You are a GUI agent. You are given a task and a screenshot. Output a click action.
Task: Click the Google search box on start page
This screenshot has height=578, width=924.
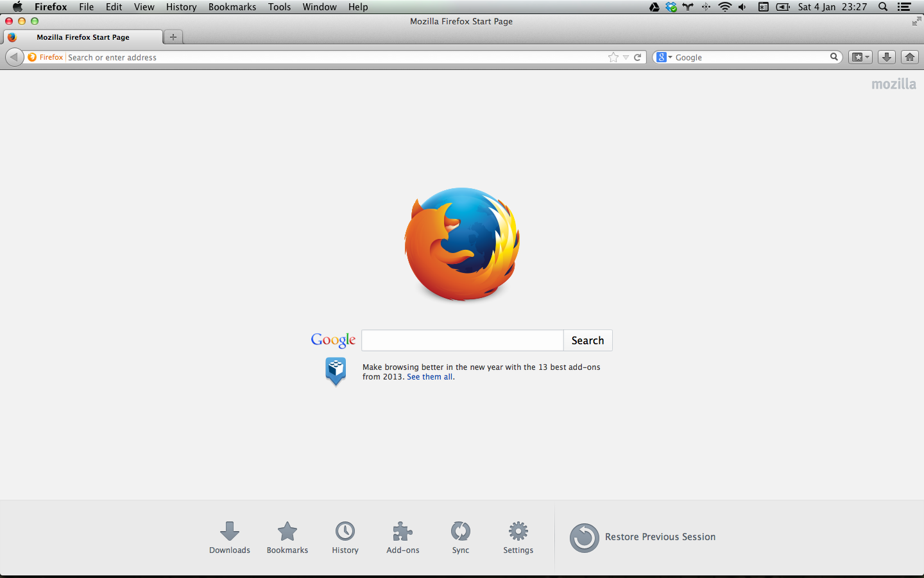[x=463, y=340]
